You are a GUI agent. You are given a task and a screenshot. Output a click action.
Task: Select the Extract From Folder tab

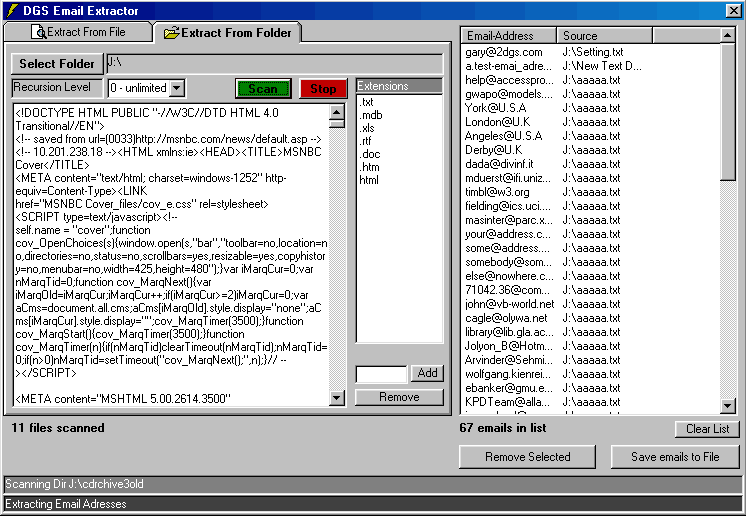pos(228,32)
